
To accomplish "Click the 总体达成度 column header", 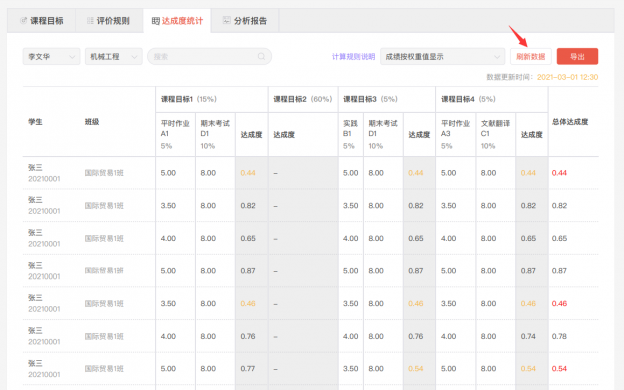I will [x=570, y=122].
